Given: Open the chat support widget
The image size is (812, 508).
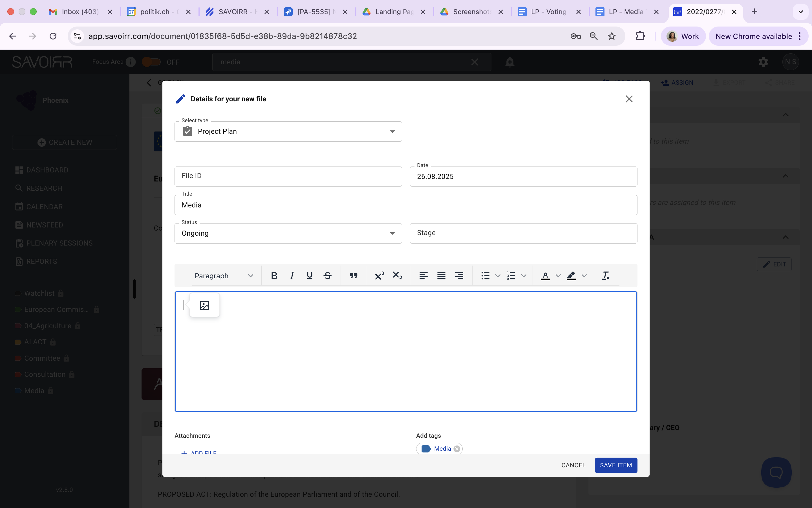Looking at the screenshot, I should tap(776, 472).
